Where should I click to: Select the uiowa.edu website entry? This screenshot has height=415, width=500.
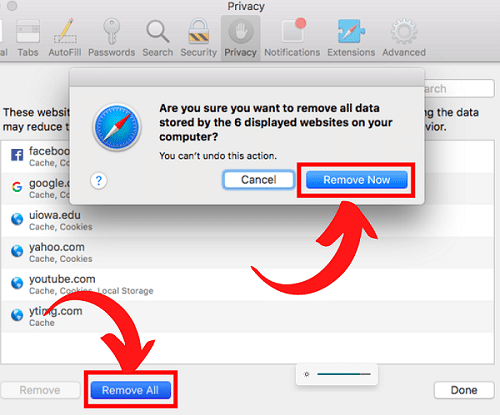(x=247, y=221)
